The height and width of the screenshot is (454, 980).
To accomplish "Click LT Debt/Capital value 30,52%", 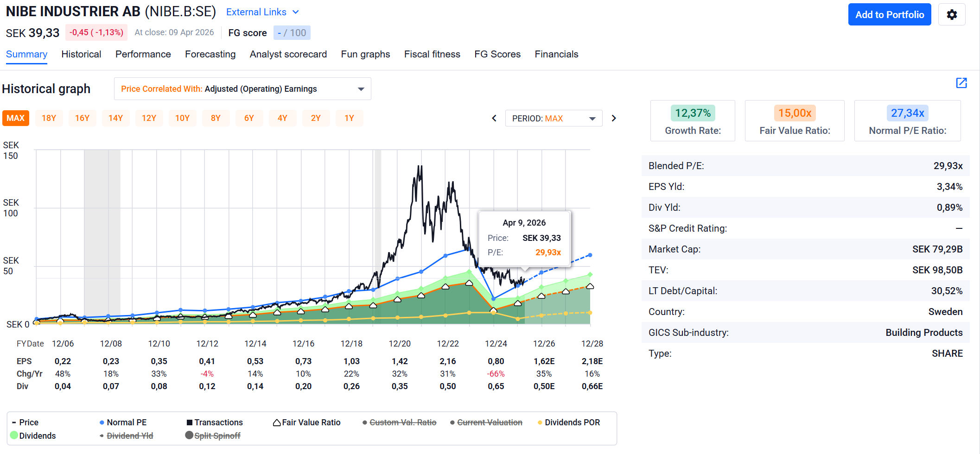I will [x=947, y=291].
